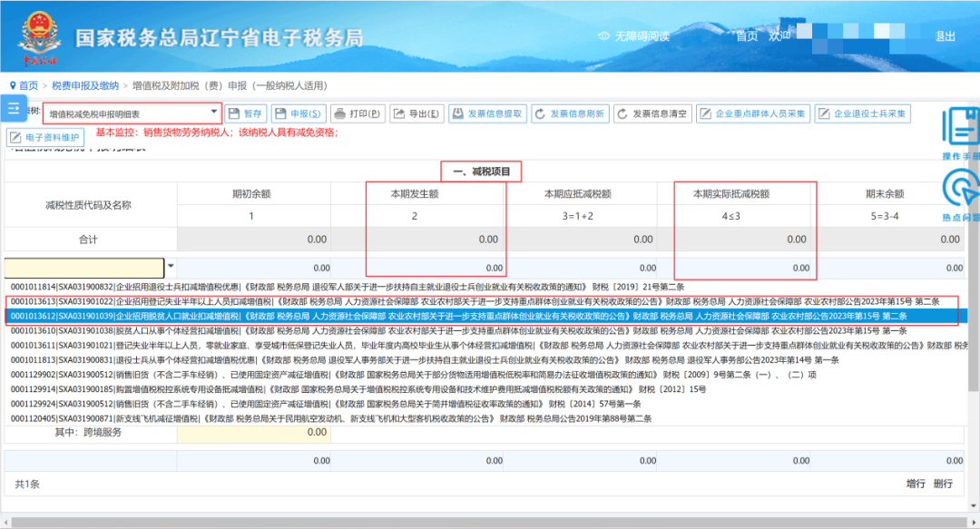The image size is (980, 529).
Task: Click 删行 to delete a row
Action: [943, 484]
